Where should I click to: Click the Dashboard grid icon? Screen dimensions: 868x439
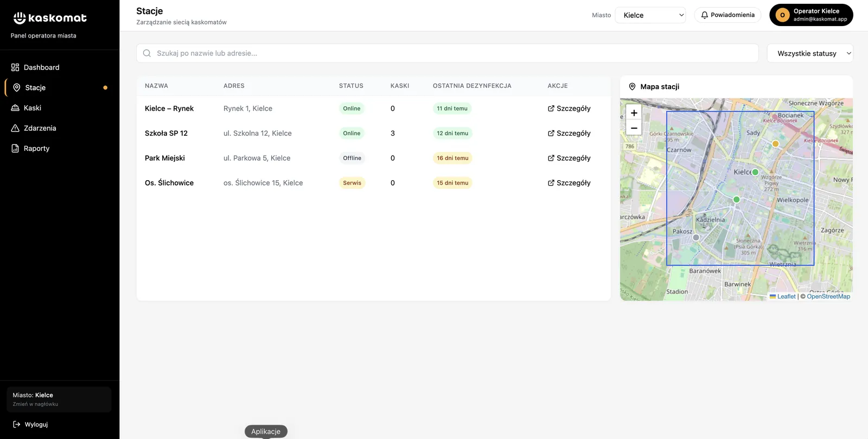click(15, 67)
